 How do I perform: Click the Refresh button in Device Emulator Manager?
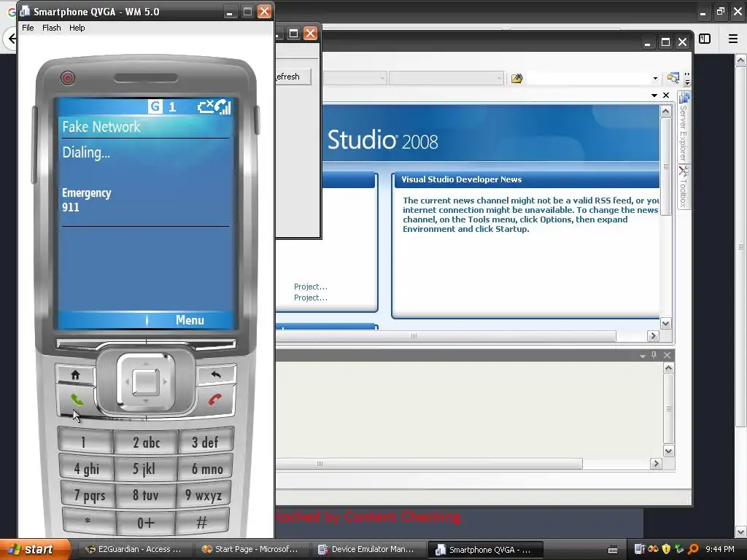tap(293, 76)
